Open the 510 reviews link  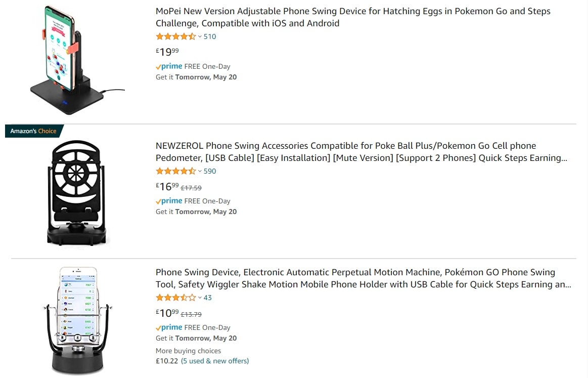(x=209, y=36)
